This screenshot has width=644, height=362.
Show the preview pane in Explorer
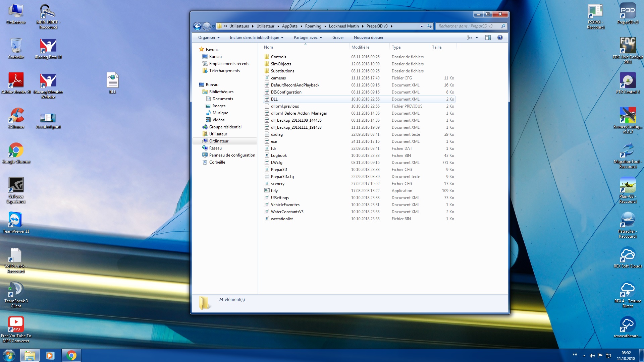pos(488,38)
